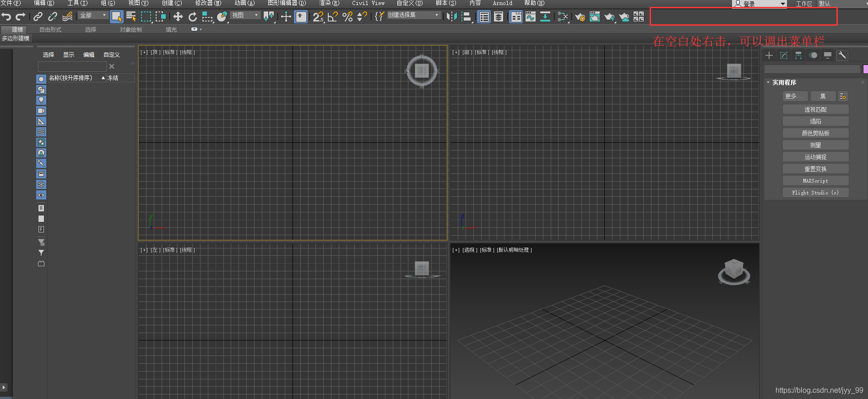The image size is (868, 399).
Task: Open the A360 render gallery icon
Action: (639, 17)
